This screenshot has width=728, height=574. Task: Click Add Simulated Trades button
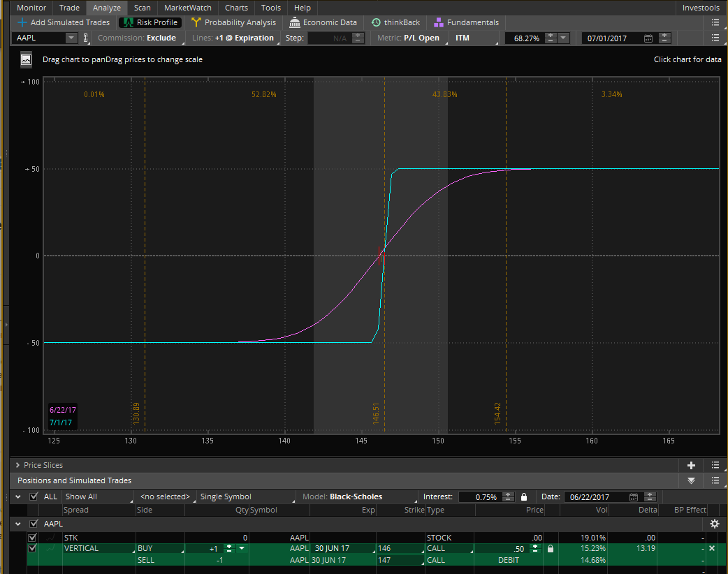(x=64, y=22)
